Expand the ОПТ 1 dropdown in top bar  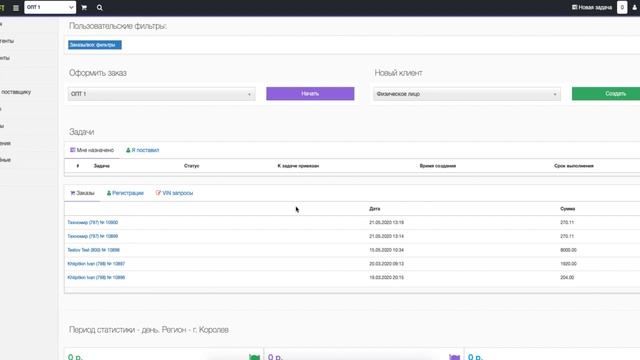pos(50,7)
